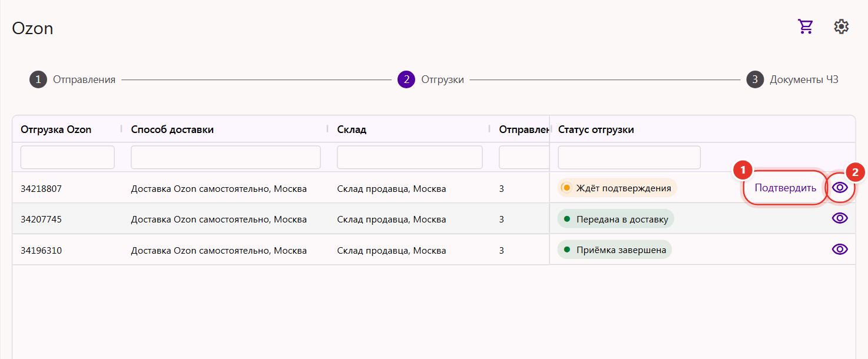This screenshot has height=359, width=868.
Task: Click the Ждёт подтверждения status badge
Action: (617, 188)
